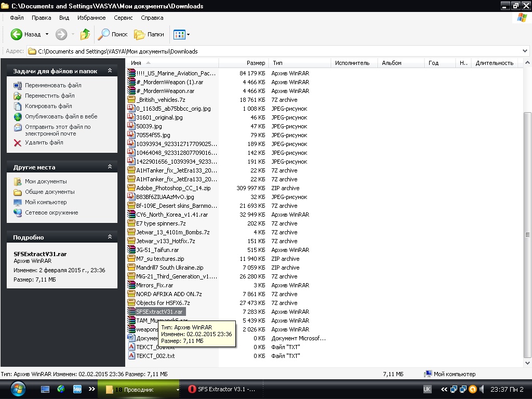Expand the address bar dropdown

coord(525,51)
